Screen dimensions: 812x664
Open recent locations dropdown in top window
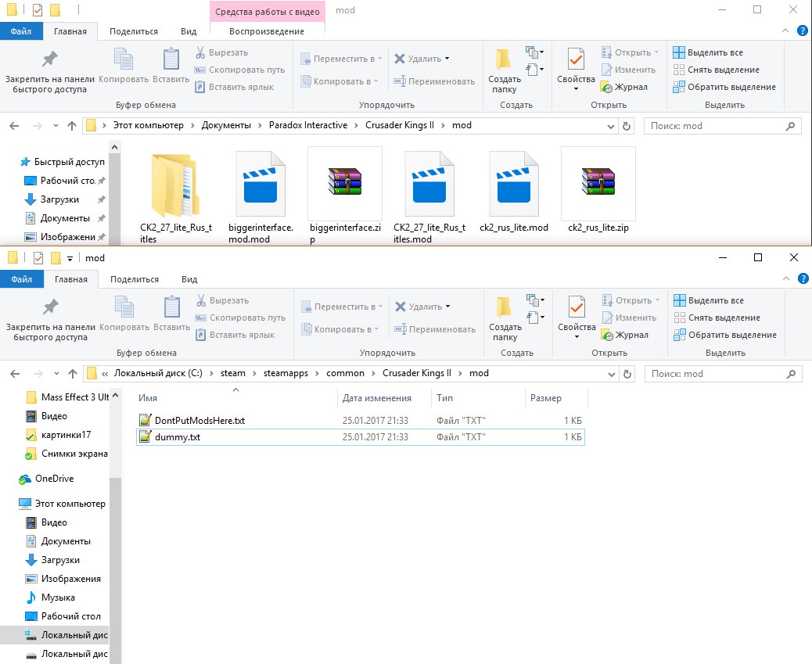(56, 125)
